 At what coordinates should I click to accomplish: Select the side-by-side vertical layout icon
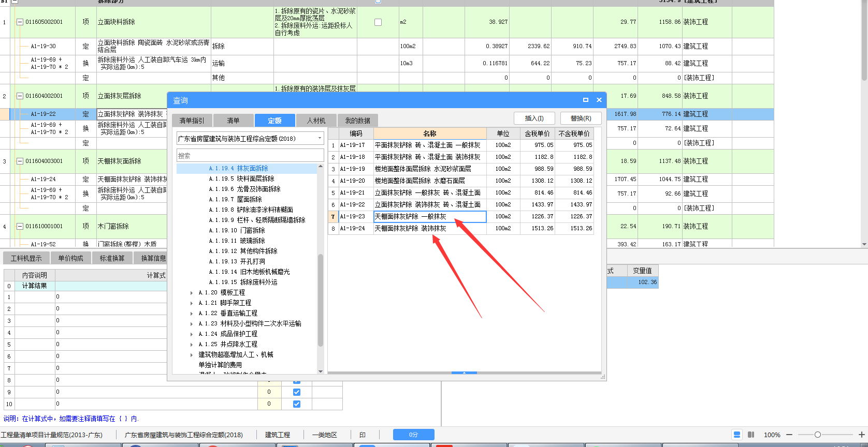(751, 435)
